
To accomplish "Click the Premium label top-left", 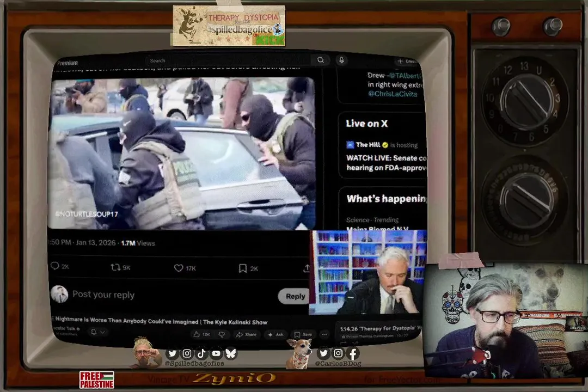I will pyautogui.click(x=68, y=63).
